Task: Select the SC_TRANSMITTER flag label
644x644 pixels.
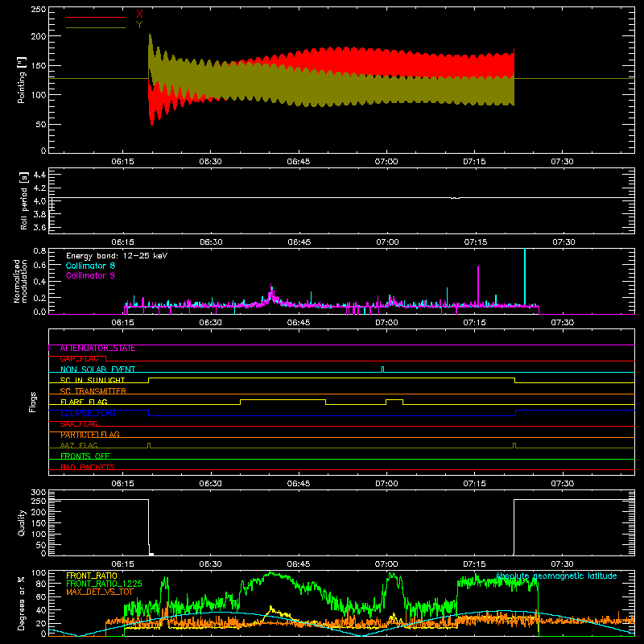Action: click(x=93, y=391)
